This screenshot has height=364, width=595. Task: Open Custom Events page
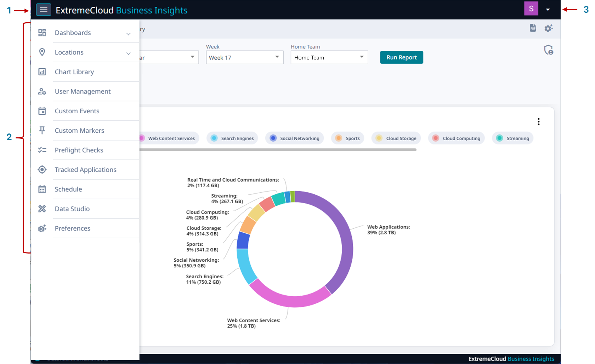[x=85, y=111]
